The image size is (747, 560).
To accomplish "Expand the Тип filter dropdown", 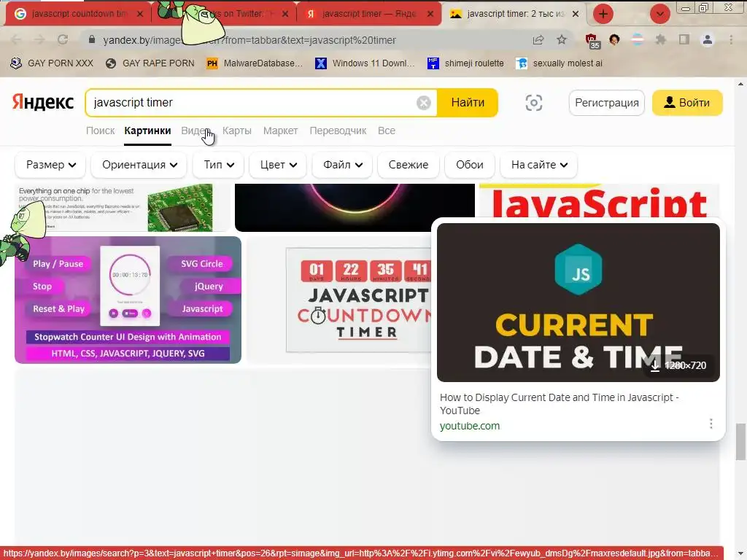I will tap(218, 165).
